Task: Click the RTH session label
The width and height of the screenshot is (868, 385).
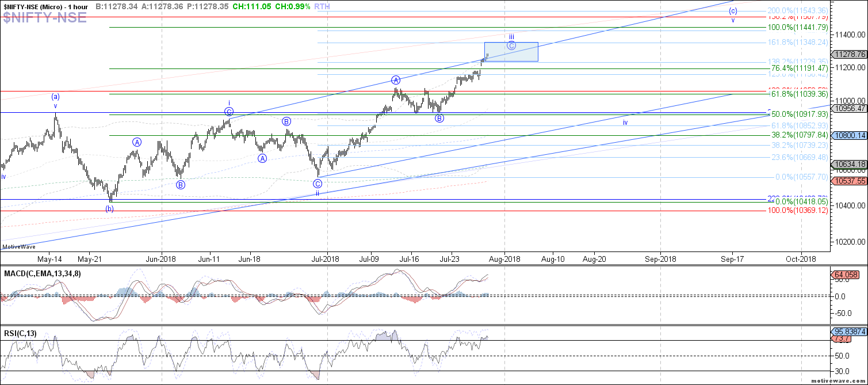Action: point(323,6)
